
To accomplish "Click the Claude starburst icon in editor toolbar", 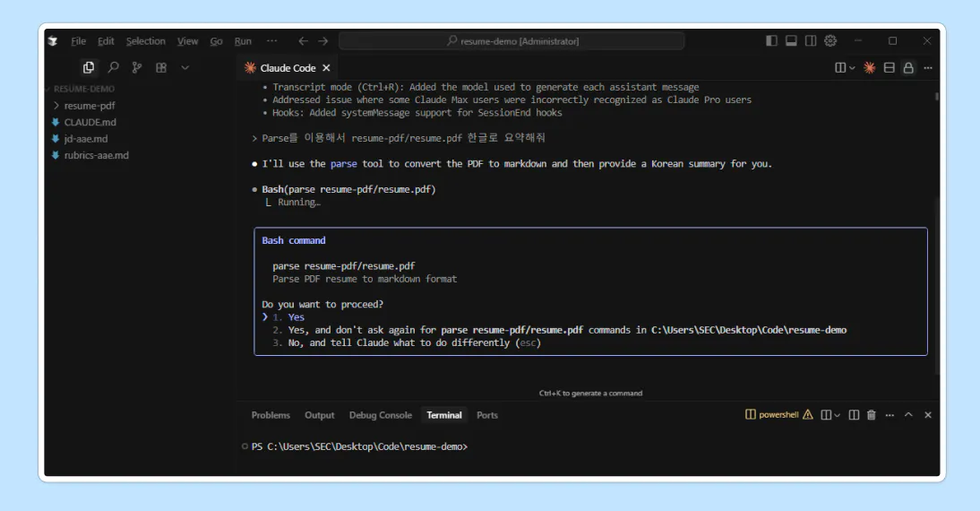I will 870,67.
